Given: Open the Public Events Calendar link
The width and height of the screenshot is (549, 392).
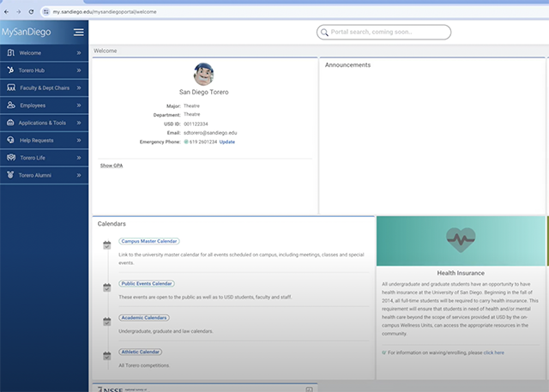Looking at the screenshot, I should (147, 284).
